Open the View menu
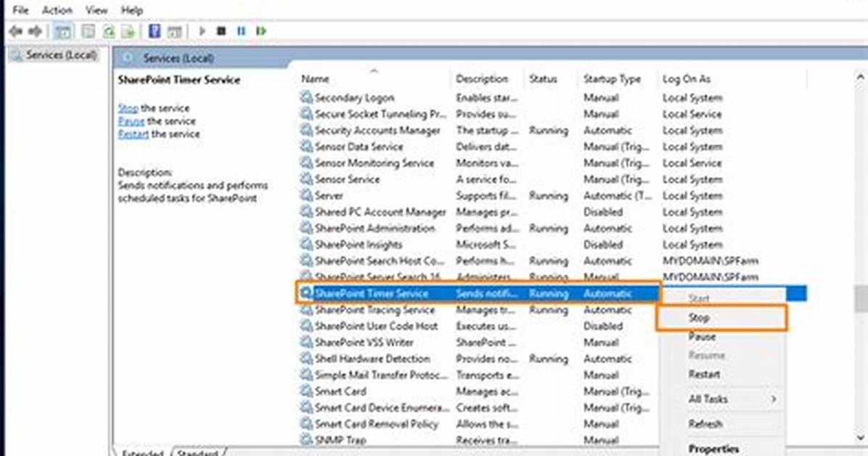This screenshot has width=868, height=456. coord(97,10)
